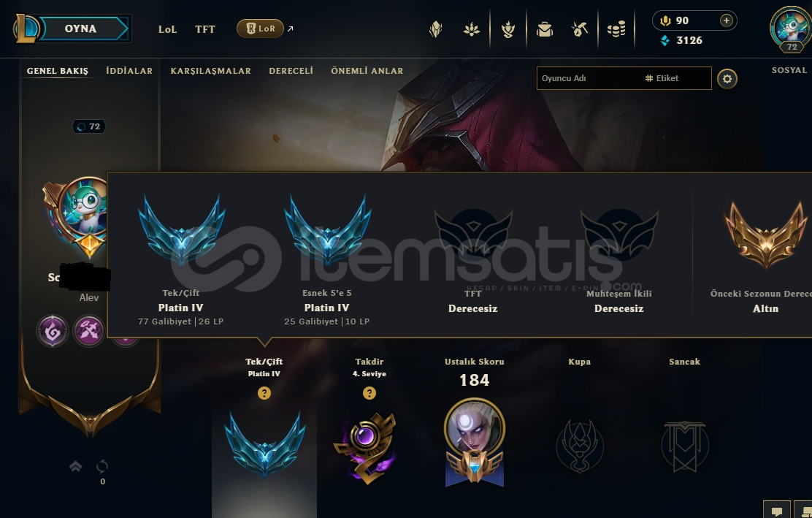Open the chat bubble icon at bottom right
812x518 pixels.
(777, 511)
